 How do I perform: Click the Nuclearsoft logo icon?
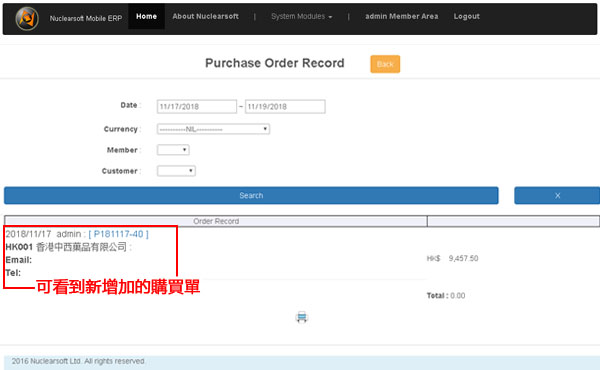27,18
